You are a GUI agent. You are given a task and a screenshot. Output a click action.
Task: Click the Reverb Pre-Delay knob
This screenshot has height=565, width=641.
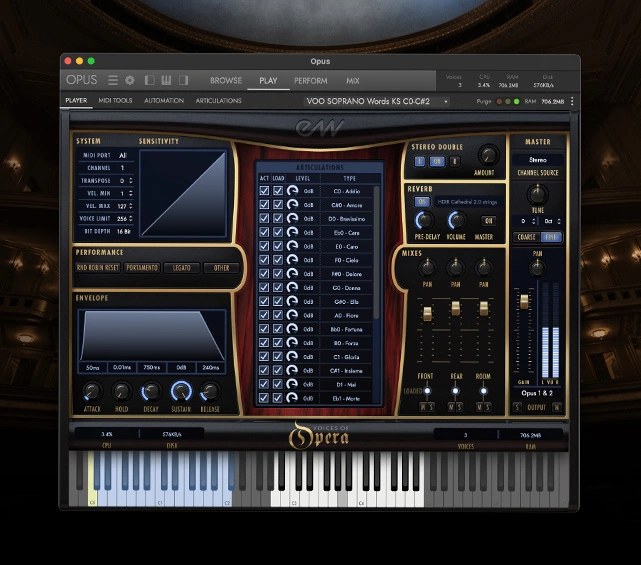425,221
